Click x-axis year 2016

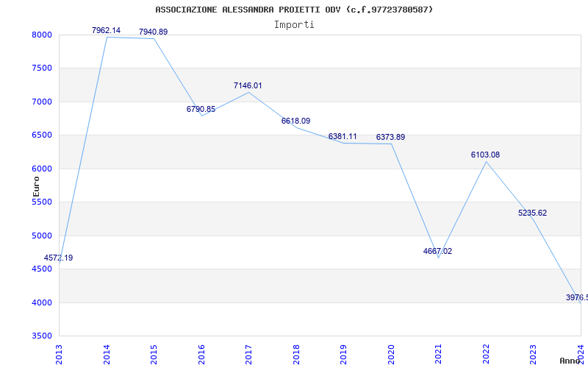click(x=201, y=355)
